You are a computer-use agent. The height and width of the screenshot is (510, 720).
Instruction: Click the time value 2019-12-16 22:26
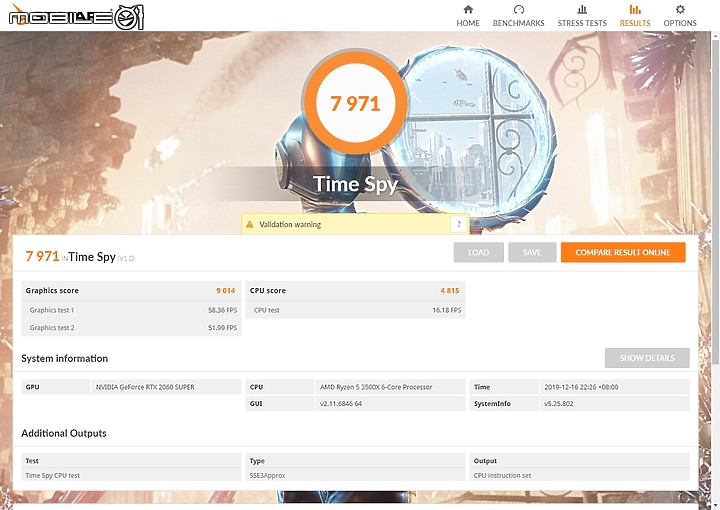coord(581,387)
